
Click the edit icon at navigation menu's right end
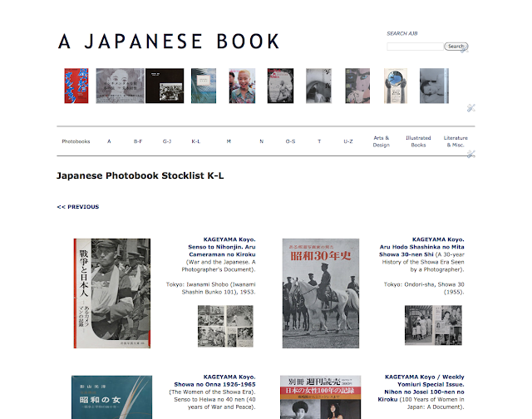pyautogui.click(x=471, y=154)
